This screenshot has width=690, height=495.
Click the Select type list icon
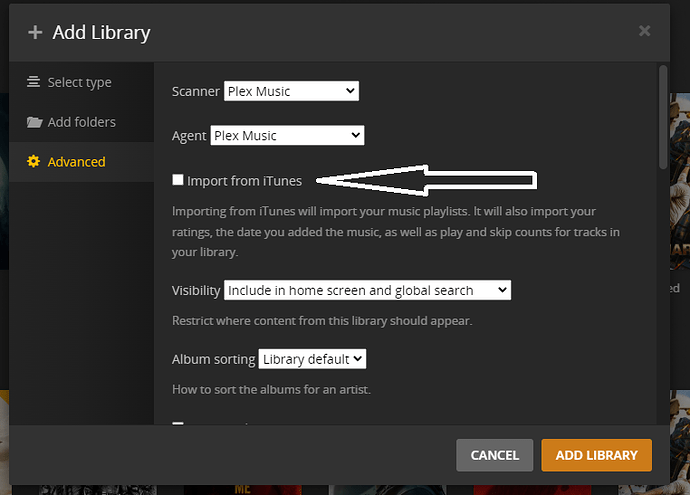click(33, 82)
